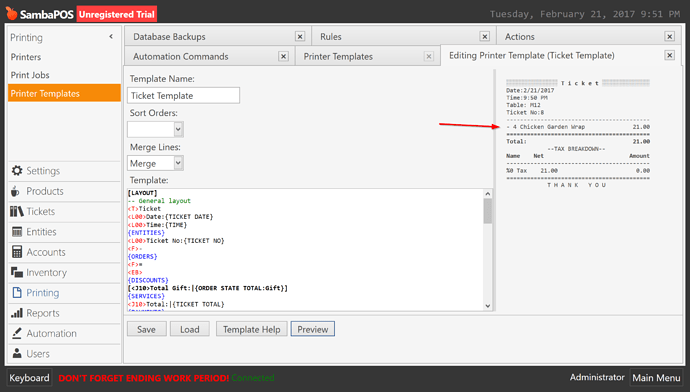Click the Tickets books icon
The height and width of the screenshot is (392, 690).
click(17, 211)
